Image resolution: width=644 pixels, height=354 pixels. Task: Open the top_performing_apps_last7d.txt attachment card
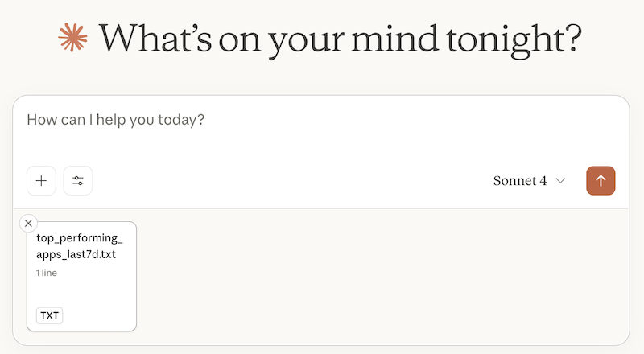(x=82, y=276)
